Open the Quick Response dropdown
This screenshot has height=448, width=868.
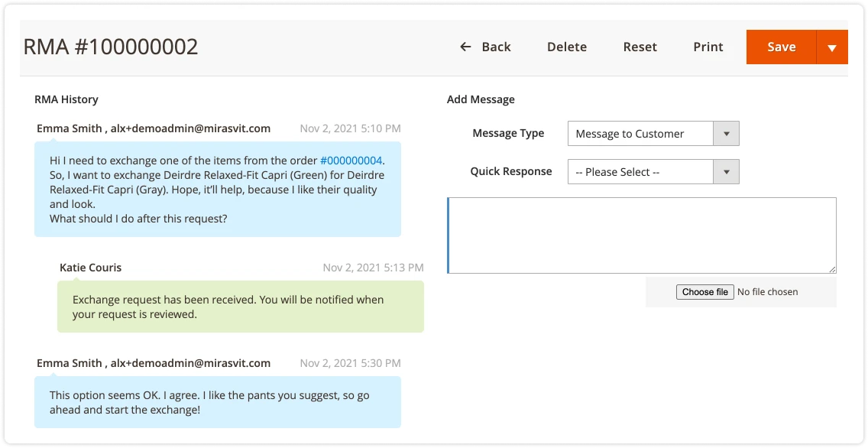[x=726, y=171]
